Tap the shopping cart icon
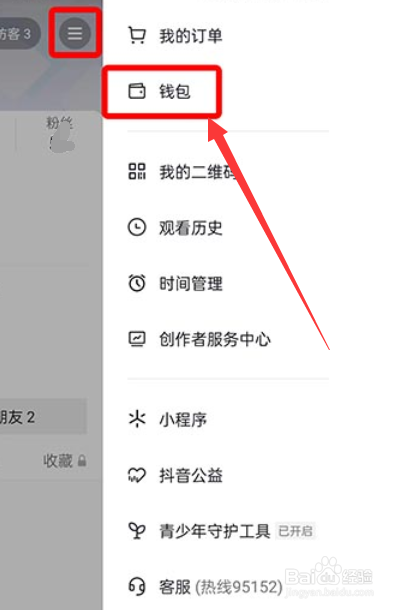This screenshot has height=610, width=402. click(137, 35)
